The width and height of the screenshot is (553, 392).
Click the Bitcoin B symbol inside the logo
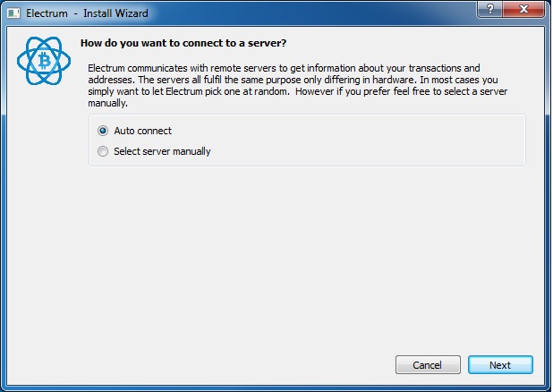43,62
